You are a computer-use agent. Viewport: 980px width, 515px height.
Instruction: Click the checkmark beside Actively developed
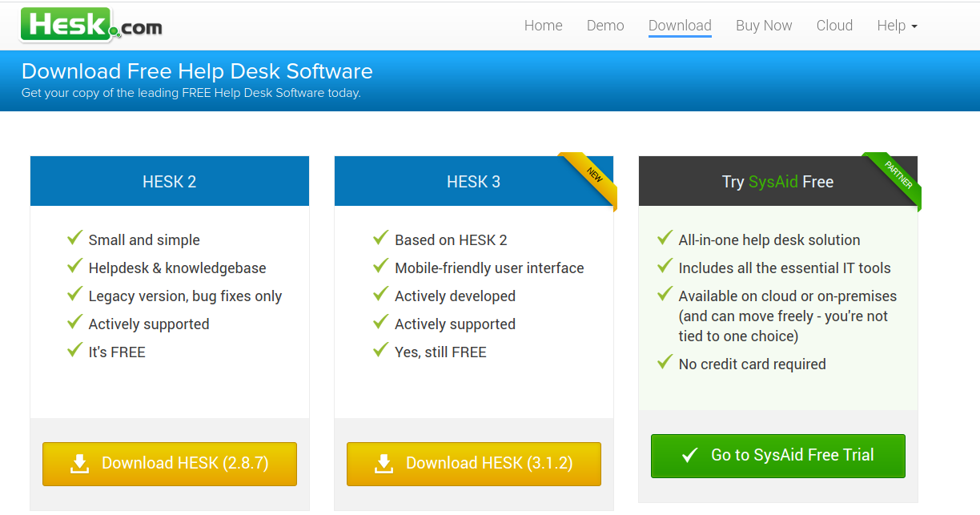click(x=381, y=294)
